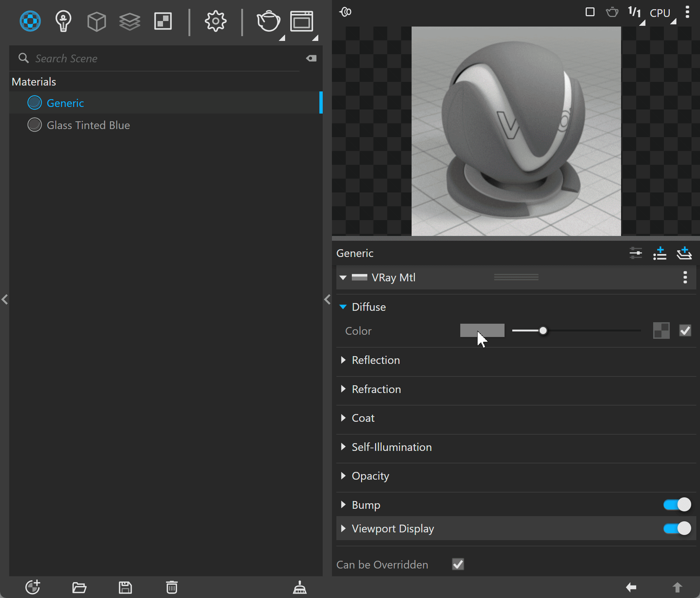Expand the Bump section

click(x=343, y=505)
